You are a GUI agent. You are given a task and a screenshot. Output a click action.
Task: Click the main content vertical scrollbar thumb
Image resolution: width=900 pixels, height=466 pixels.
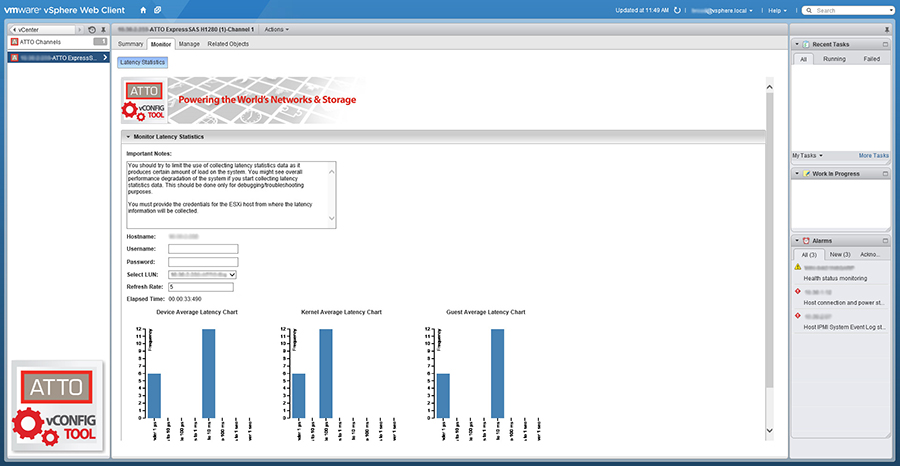pos(770,241)
